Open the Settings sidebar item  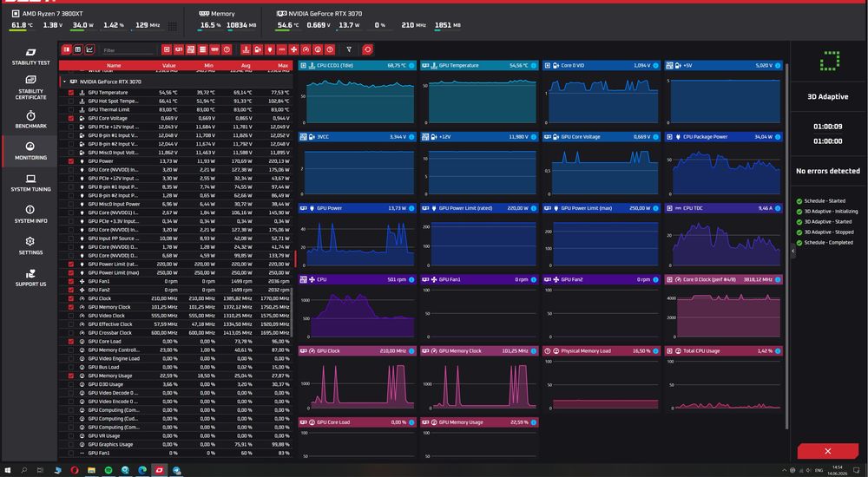(x=30, y=245)
